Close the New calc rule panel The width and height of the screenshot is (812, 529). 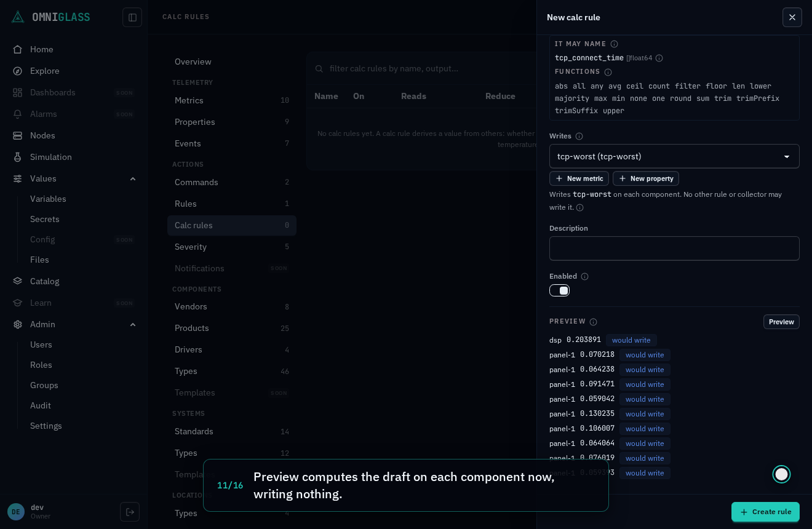click(792, 17)
